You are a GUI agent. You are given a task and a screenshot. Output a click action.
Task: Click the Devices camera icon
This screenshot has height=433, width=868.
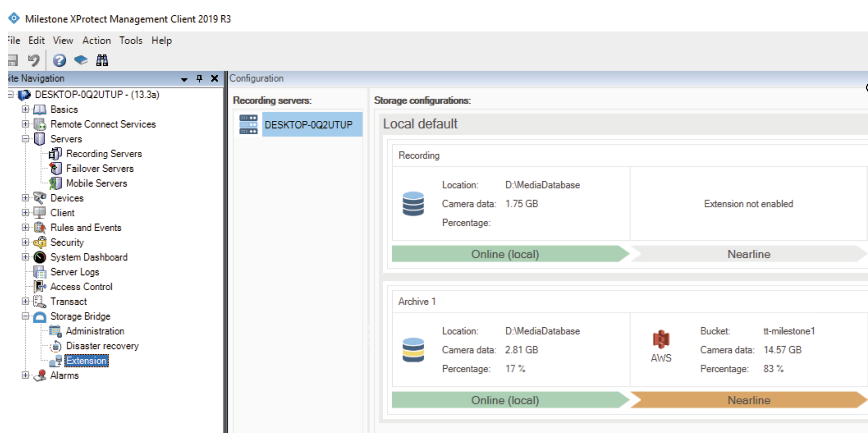(x=40, y=198)
